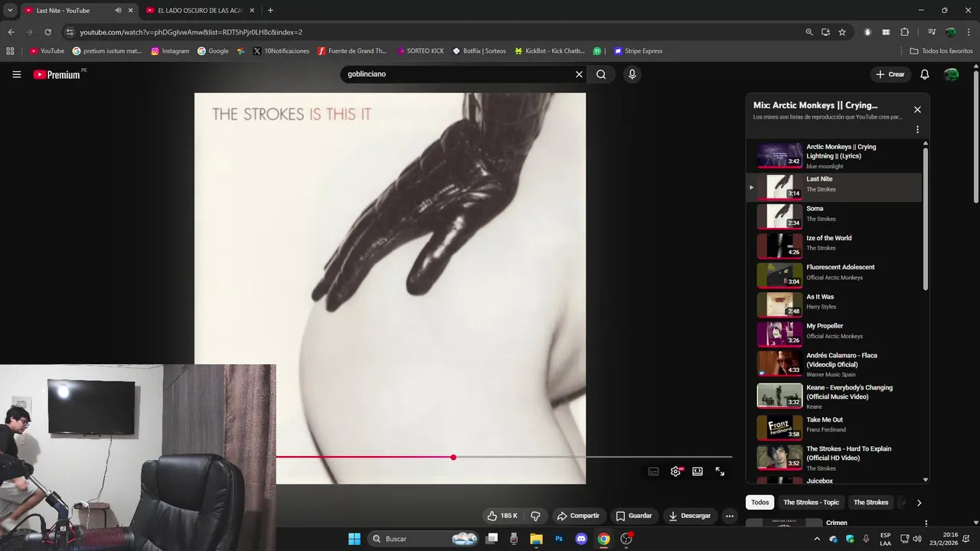Open File Explorer from the taskbar

pyautogui.click(x=536, y=539)
